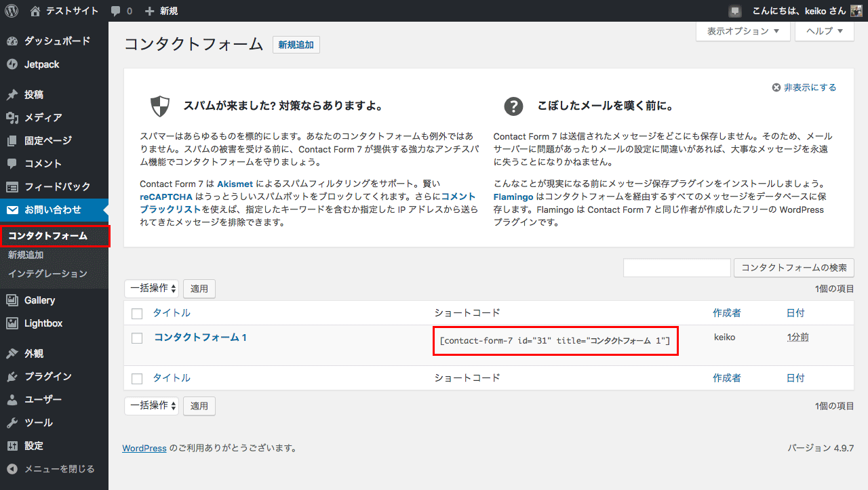868x490 pixels.
Task: Sort by タイトル in the table header
Action: click(172, 313)
